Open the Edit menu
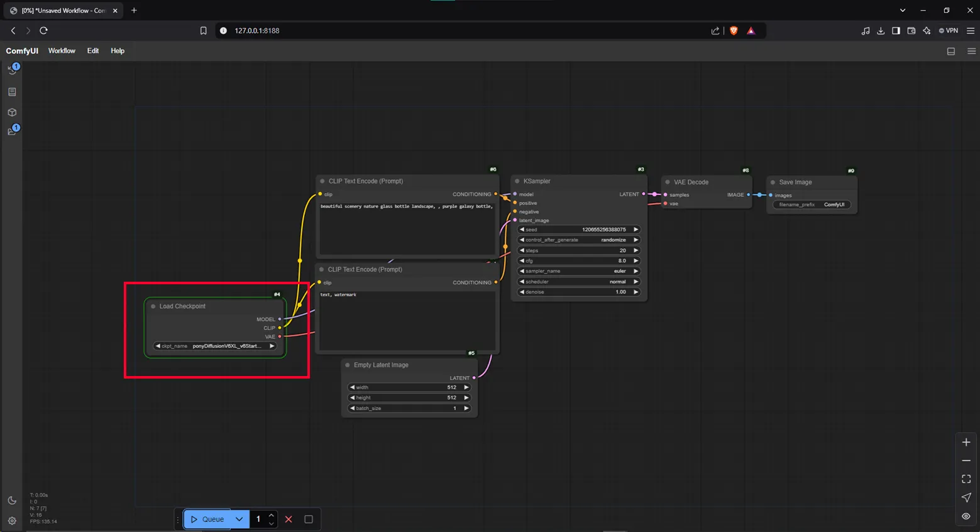This screenshot has height=532, width=980. 93,51
